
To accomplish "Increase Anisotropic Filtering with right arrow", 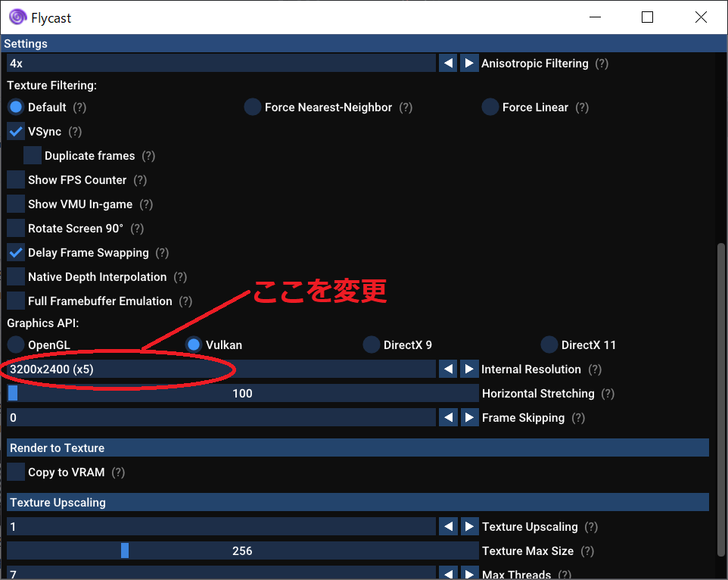I will pos(469,63).
